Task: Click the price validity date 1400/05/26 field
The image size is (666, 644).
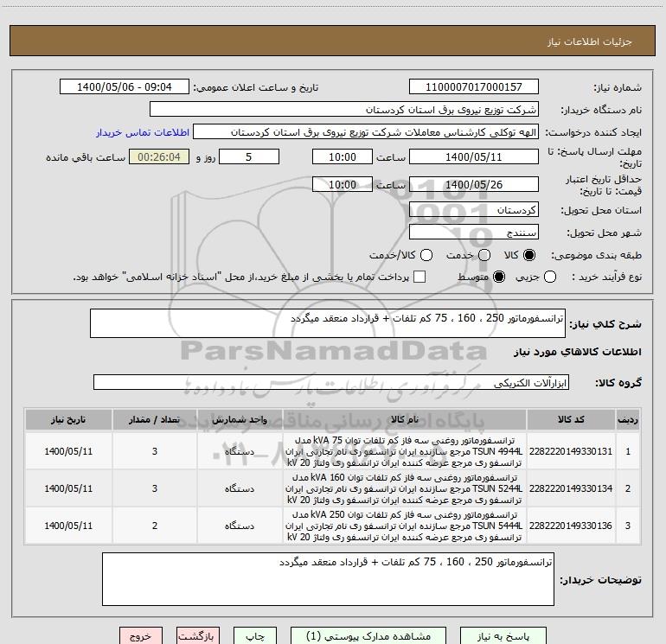Action: (x=474, y=184)
